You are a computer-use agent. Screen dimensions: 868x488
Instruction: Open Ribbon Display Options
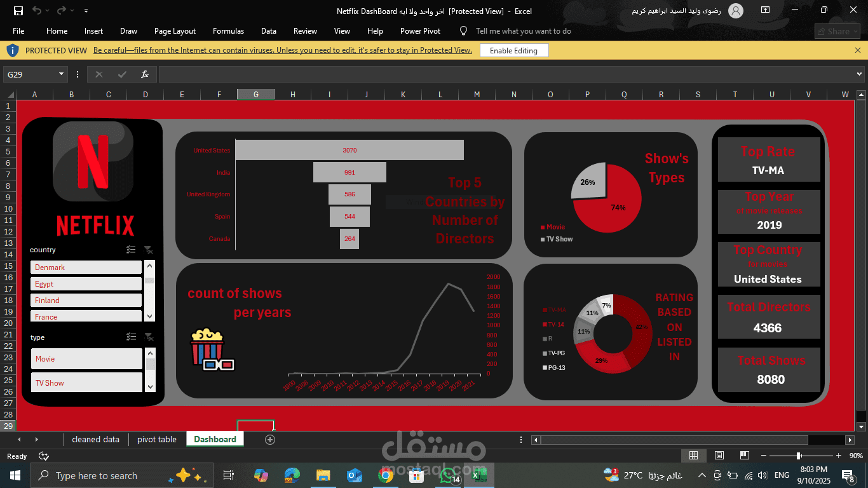point(765,10)
